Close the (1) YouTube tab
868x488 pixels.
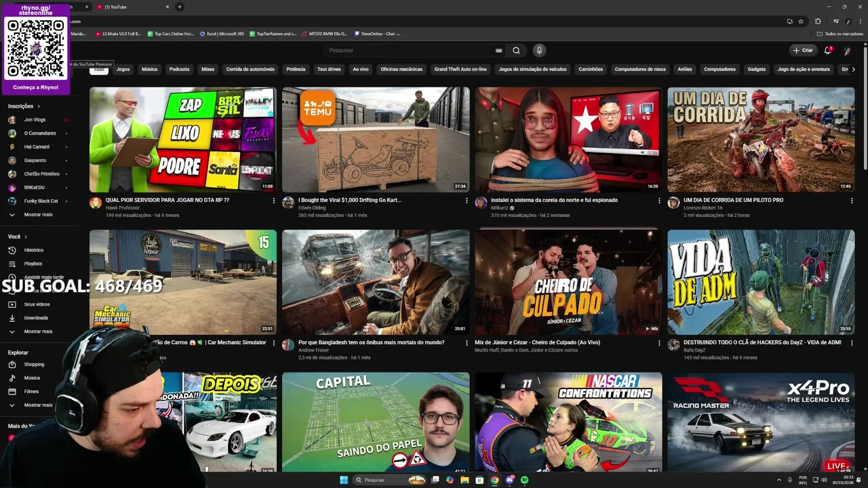point(167,7)
